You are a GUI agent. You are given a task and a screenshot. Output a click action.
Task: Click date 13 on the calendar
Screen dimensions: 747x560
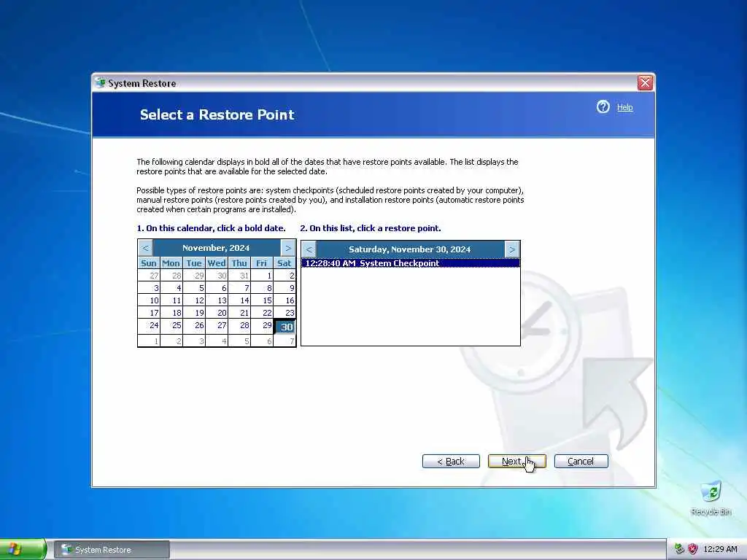(x=217, y=300)
